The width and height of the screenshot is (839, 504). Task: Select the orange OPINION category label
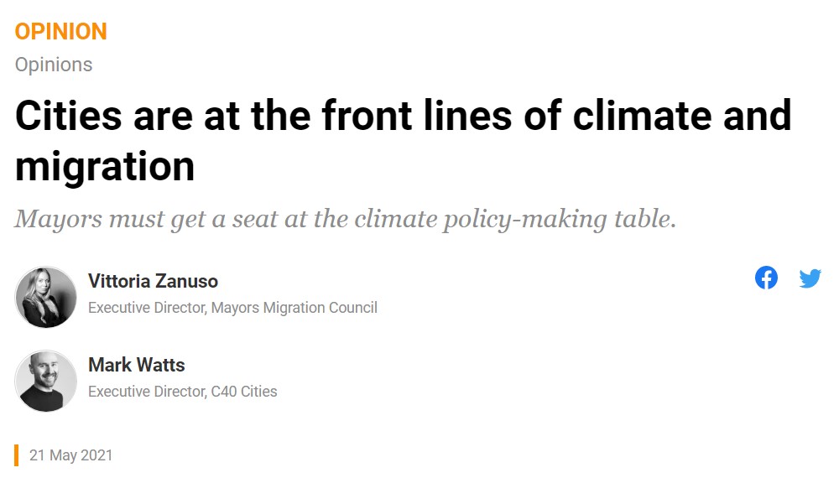61,32
